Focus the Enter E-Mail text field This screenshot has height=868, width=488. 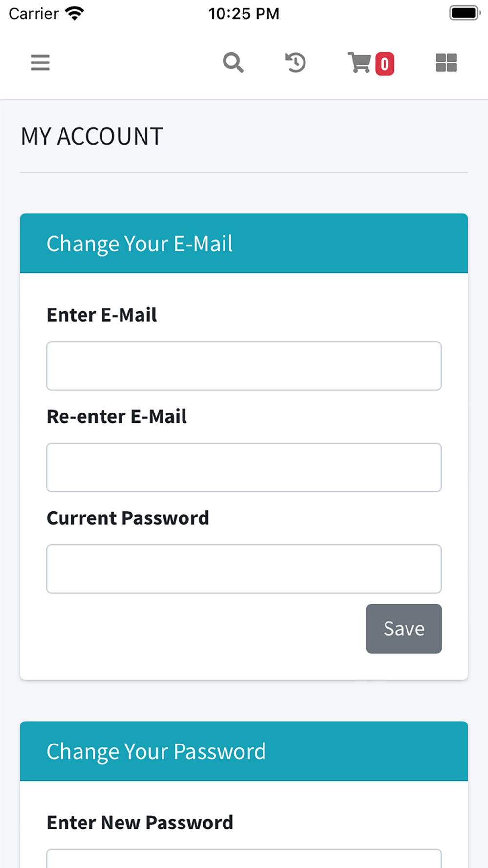pyautogui.click(x=244, y=366)
